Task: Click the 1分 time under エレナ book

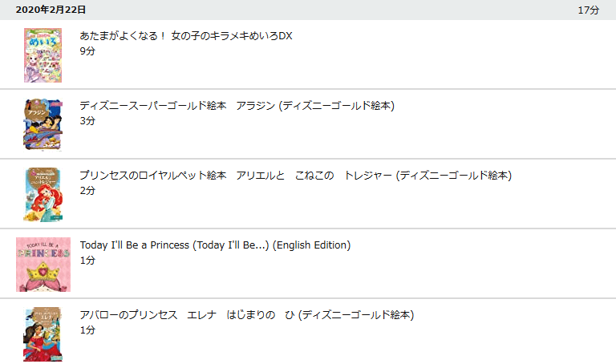Action: [87, 330]
